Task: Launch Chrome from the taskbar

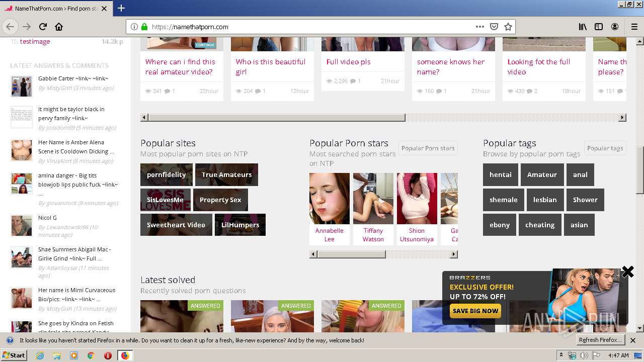Action: pyautogui.click(x=91, y=355)
